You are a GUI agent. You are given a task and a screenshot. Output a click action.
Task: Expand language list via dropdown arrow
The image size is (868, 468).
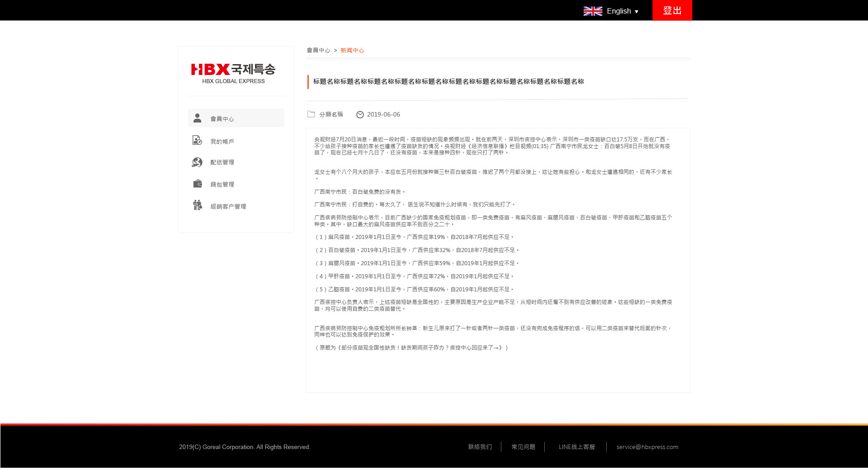(x=637, y=12)
